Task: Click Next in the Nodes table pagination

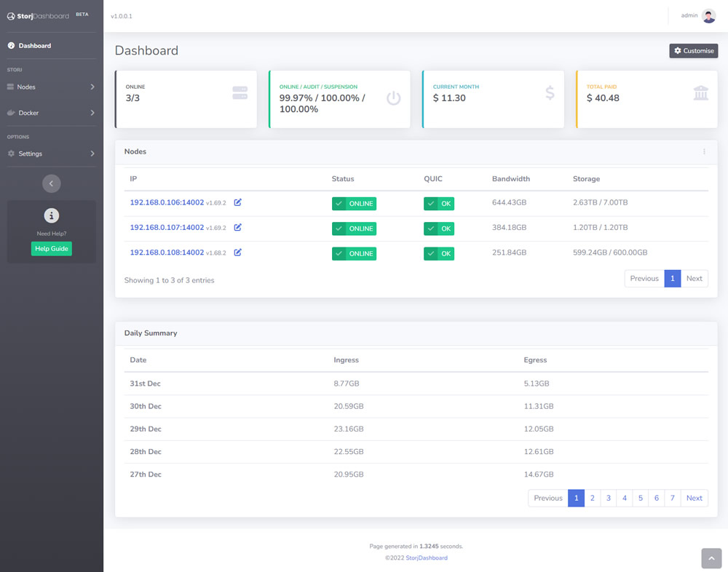Action: pyautogui.click(x=694, y=278)
